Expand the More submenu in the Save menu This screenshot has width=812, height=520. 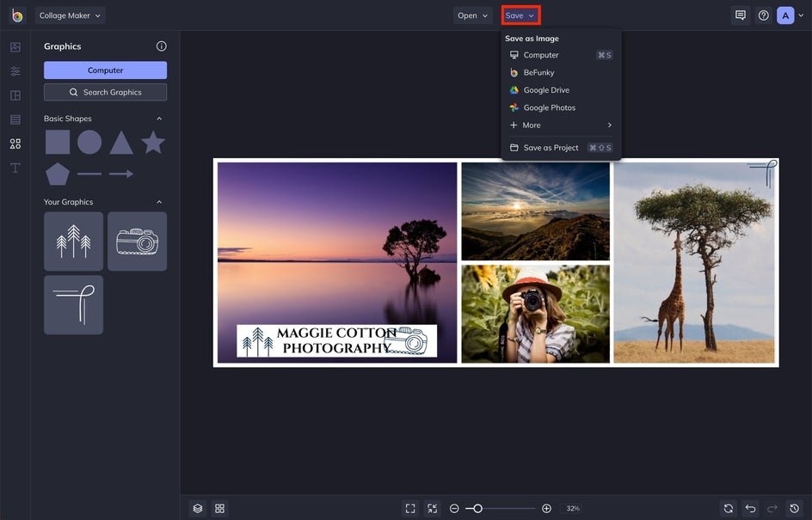click(x=560, y=125)
